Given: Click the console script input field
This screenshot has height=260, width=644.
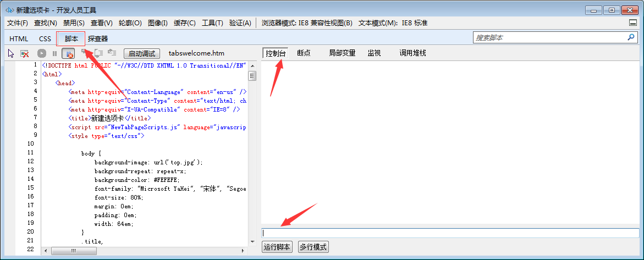Looking at the screenshot, I should [x=450, y=233].
